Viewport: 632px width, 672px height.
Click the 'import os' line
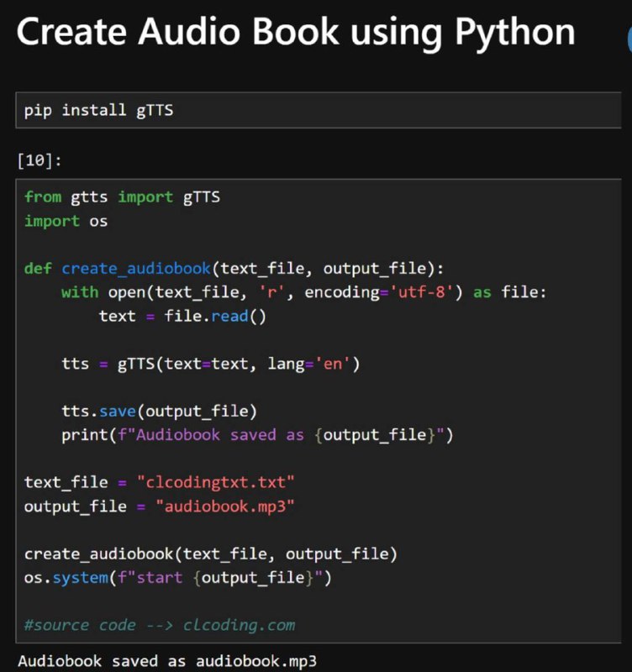(x=66, y=221)
